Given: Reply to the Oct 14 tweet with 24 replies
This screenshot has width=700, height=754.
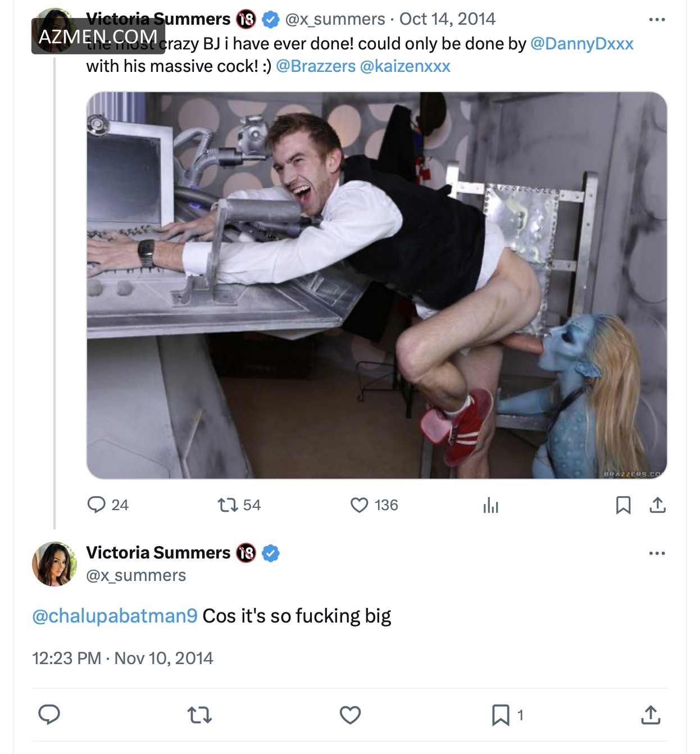Looking at the screenshot, I should pos(97,505).
